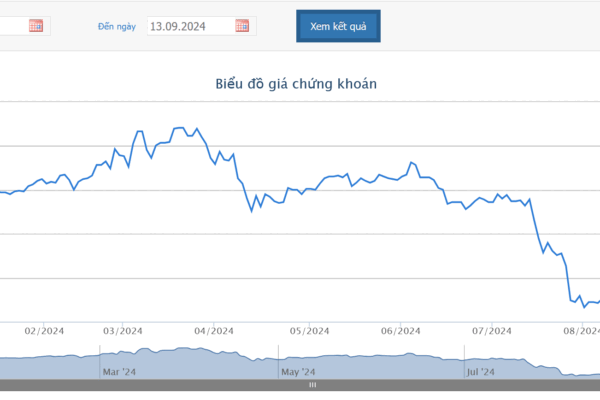Click the 08/2024 x-axis label
Screen dimensions: 600x400
pyautogui.click(x=581, y=330)
